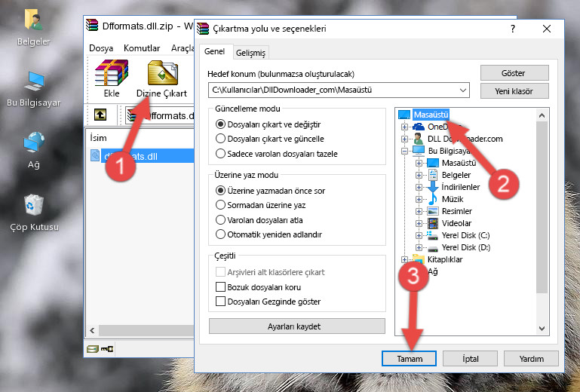580x392 pixels.
Task: Enable 'Dosyaları Gezginde göster' checkbox
Action: pyautogui.click(x=220, y=301)
